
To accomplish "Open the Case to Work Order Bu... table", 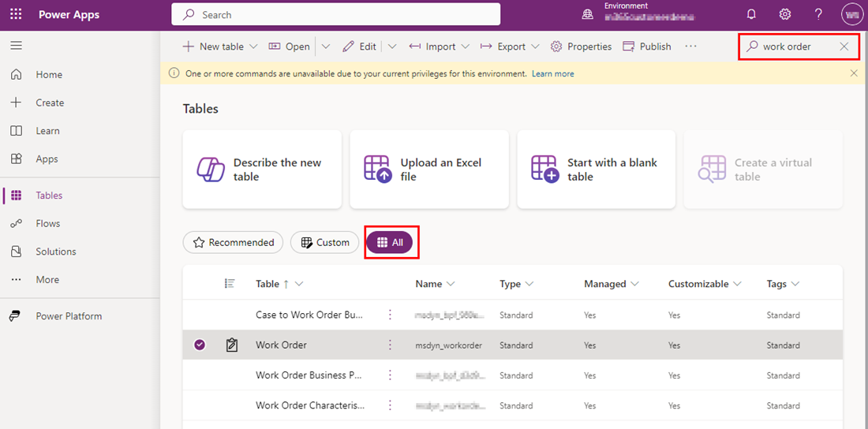I will click(309, 315).
